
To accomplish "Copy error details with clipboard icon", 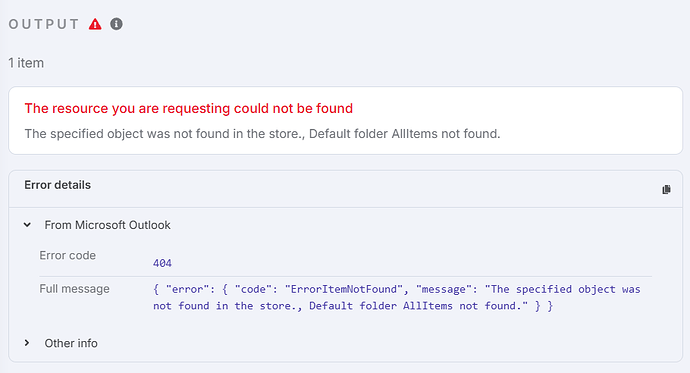I will coord(666,190).
